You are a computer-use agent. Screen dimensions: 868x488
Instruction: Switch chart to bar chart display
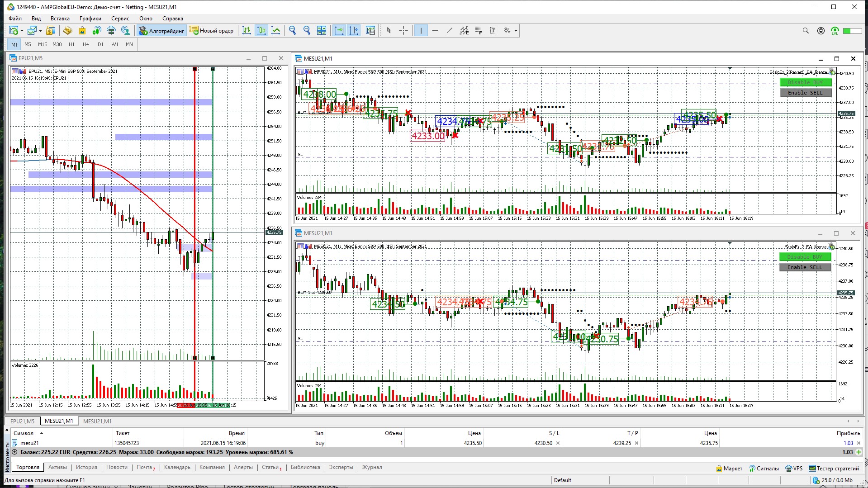(247, 31)
